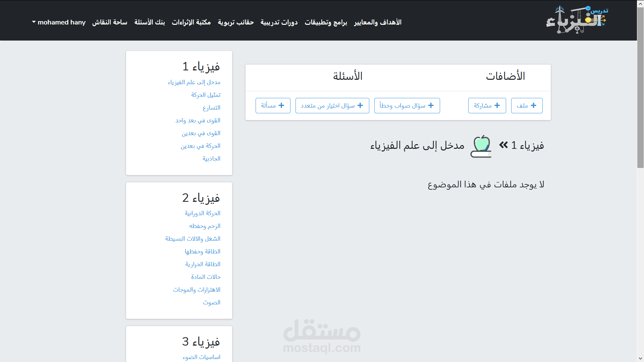Click the page vertical scrollbar thumb
The height and width of the screenshot is (362, 644).
pos(640,87)
